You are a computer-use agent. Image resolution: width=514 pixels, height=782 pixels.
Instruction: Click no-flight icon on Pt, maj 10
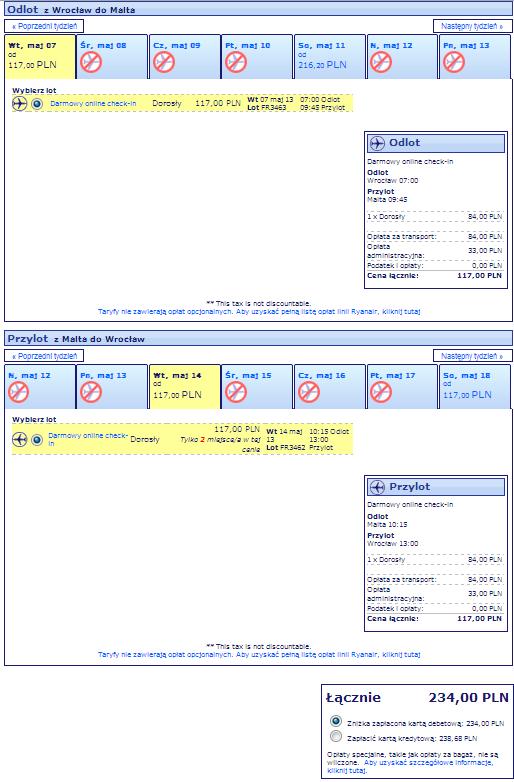[236, 63]
